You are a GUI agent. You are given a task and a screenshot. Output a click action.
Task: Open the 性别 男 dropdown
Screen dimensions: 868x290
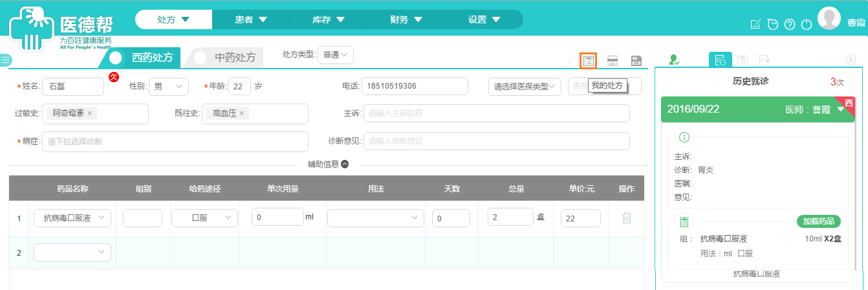(x=168, y=86)
